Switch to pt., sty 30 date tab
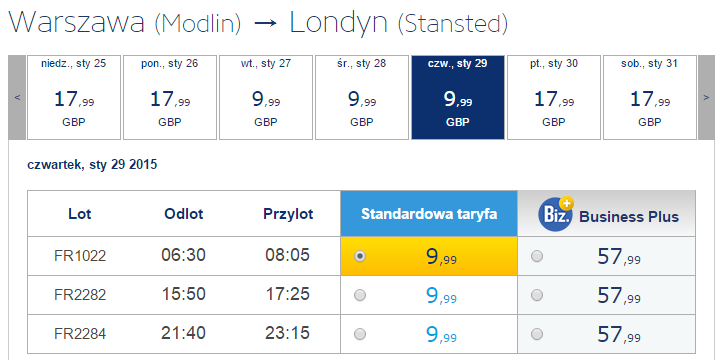 [x=554, y=98]
